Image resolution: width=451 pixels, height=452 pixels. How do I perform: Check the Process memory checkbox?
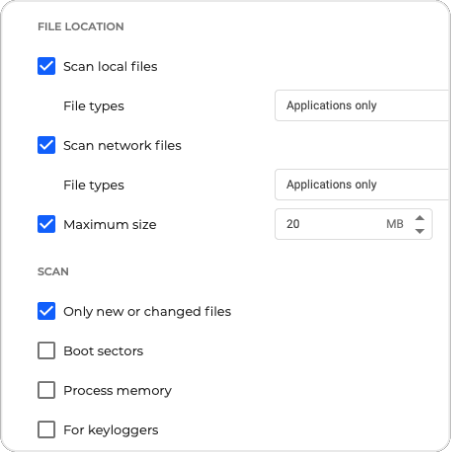tap(46, 390)
